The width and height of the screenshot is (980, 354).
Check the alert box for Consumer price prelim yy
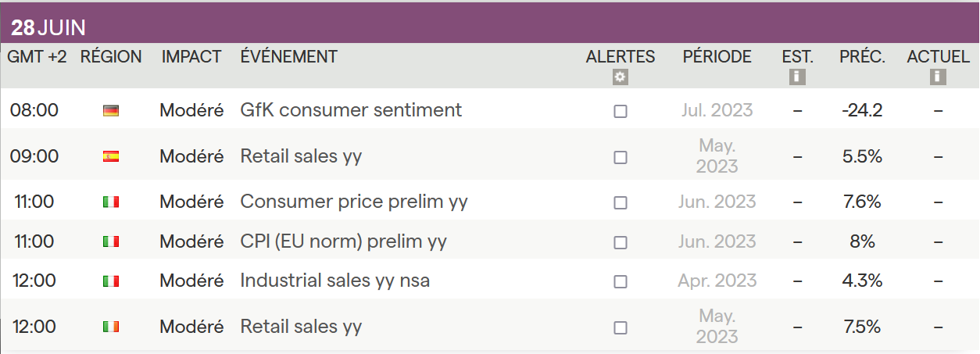(x=621, y=202)
